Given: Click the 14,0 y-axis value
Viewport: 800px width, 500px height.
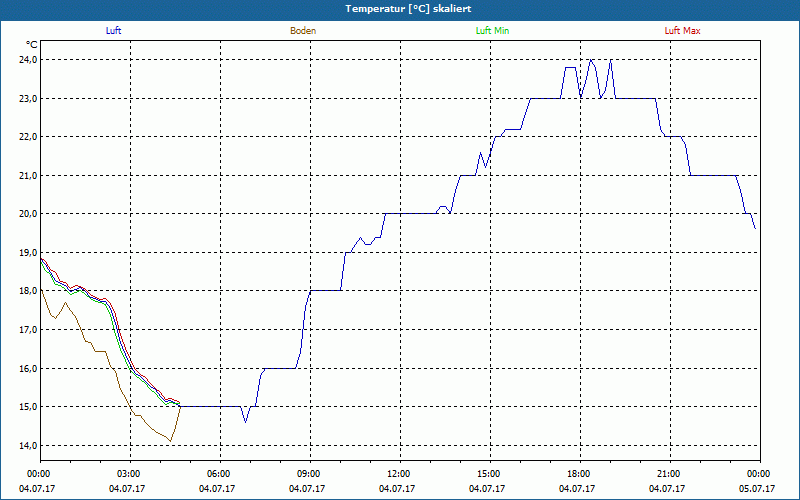Looking at the screenshot, I should [29, 445].
